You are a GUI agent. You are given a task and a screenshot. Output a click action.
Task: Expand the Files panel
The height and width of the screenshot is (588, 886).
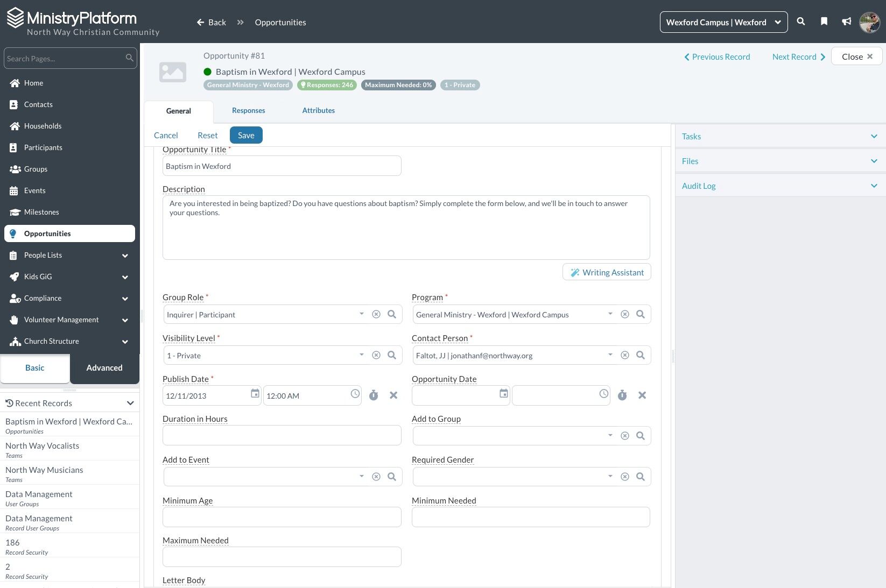point(780,161)
